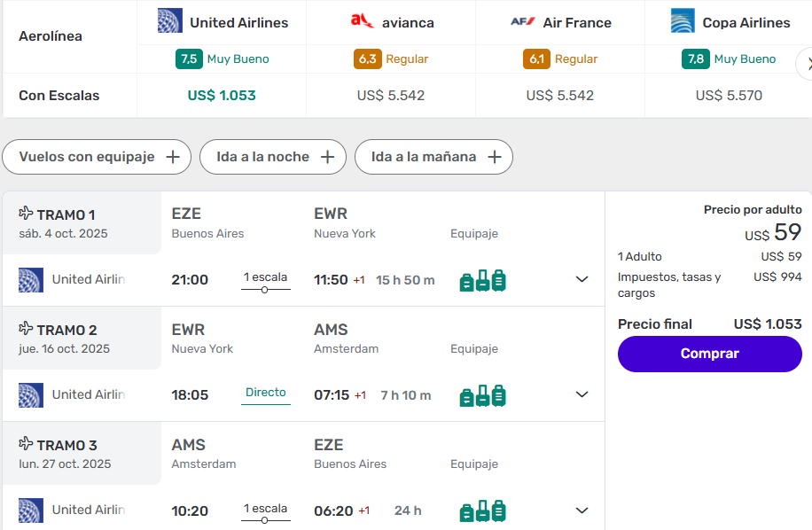Click the airplane icon beside TRAMO 2
The width and height of the screenshot is (812, 530).
26,329
